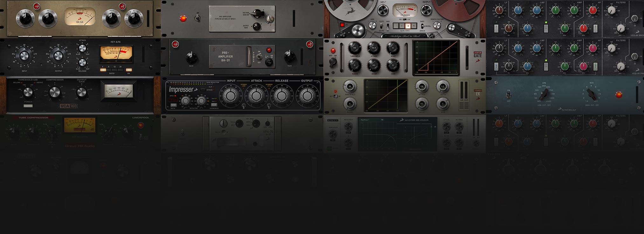Image resolution: width=644 pixels, height=234 pixels.
Task: Adjust the VCA 160 Output Gain knob
Action: click(x=82, y=92)
